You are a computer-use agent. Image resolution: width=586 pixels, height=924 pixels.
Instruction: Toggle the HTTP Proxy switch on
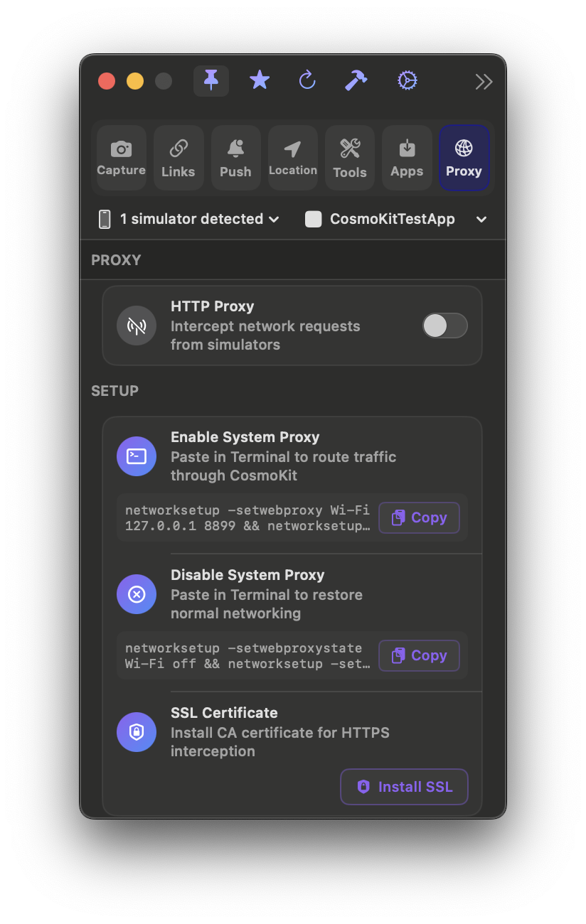[445, 326]
